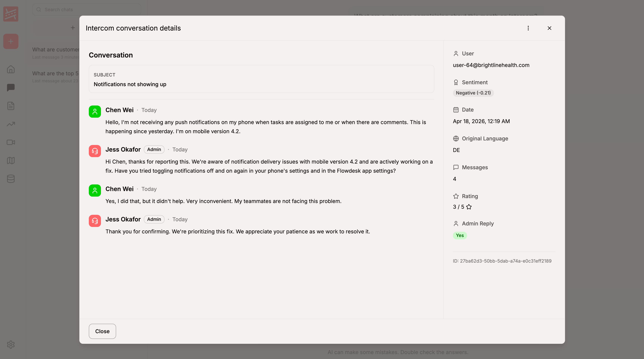
Task: Open the settings gear icon
Action: (11, 345)
